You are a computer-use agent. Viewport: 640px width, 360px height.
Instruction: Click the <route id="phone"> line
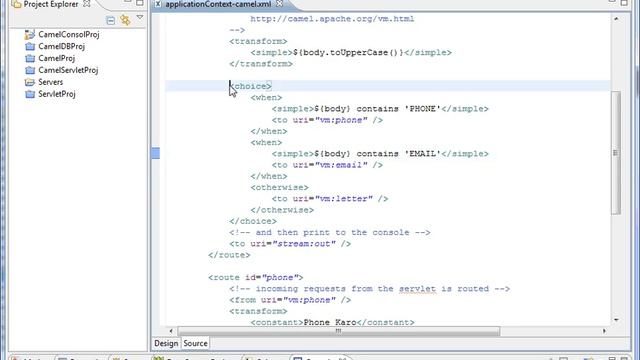pyautogui.click(x=256, y=278)
